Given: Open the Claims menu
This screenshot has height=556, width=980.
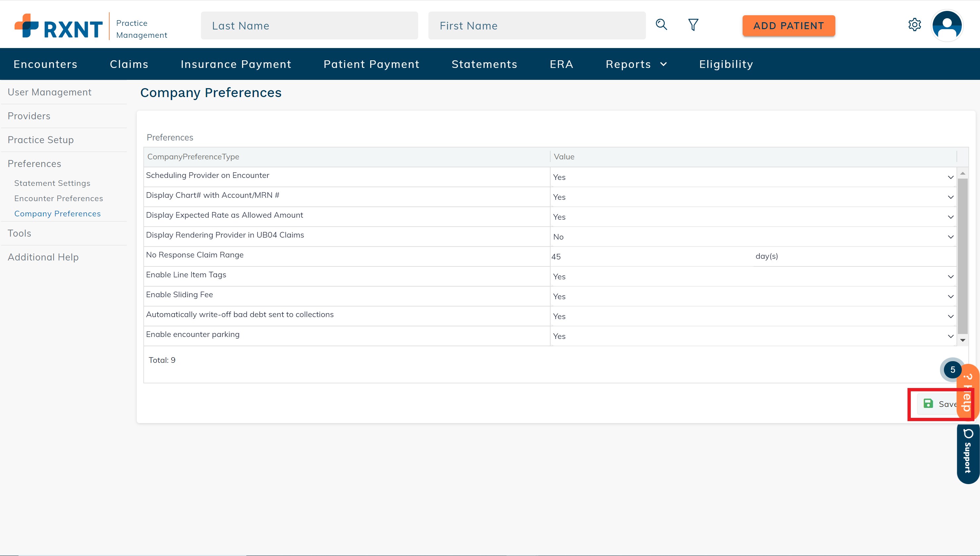Looking at the screenshot, I should point(129,64).
